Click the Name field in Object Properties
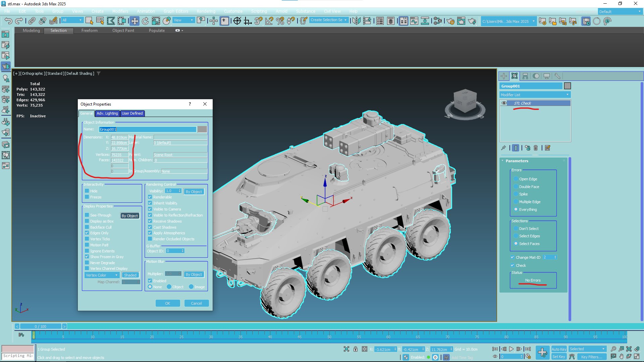 coord(148,129)
